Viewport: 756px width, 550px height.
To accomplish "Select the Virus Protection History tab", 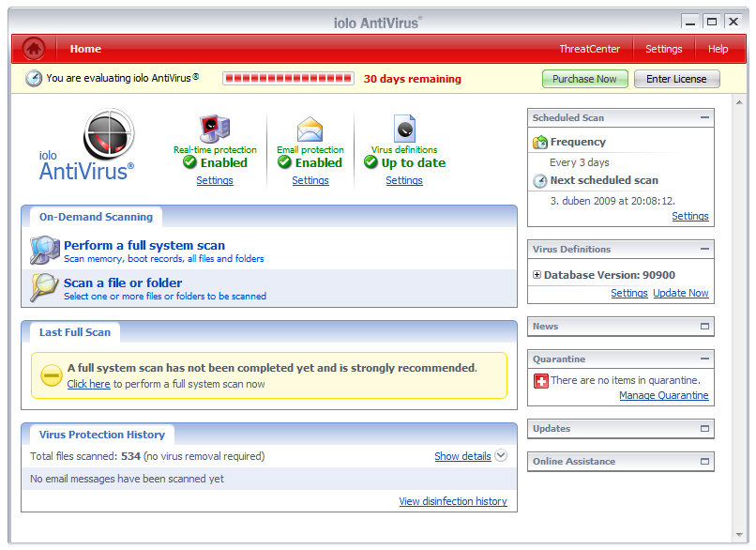I will click(101, 435).
